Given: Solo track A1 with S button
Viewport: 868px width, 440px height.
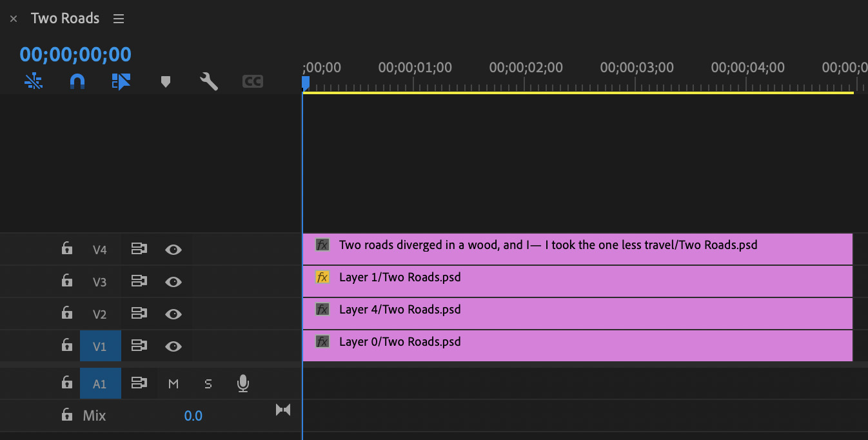Looking at the screenshot, I should [208, 384].
